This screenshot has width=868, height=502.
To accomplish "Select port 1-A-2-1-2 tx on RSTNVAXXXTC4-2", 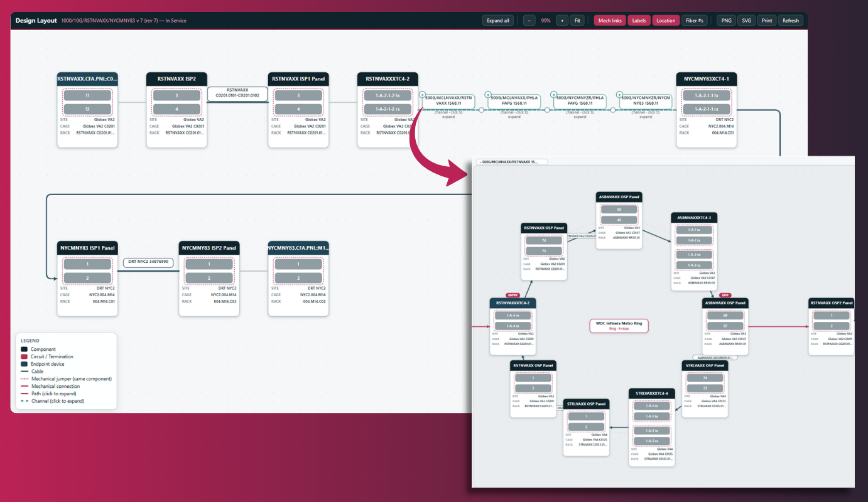I will 388,96.
